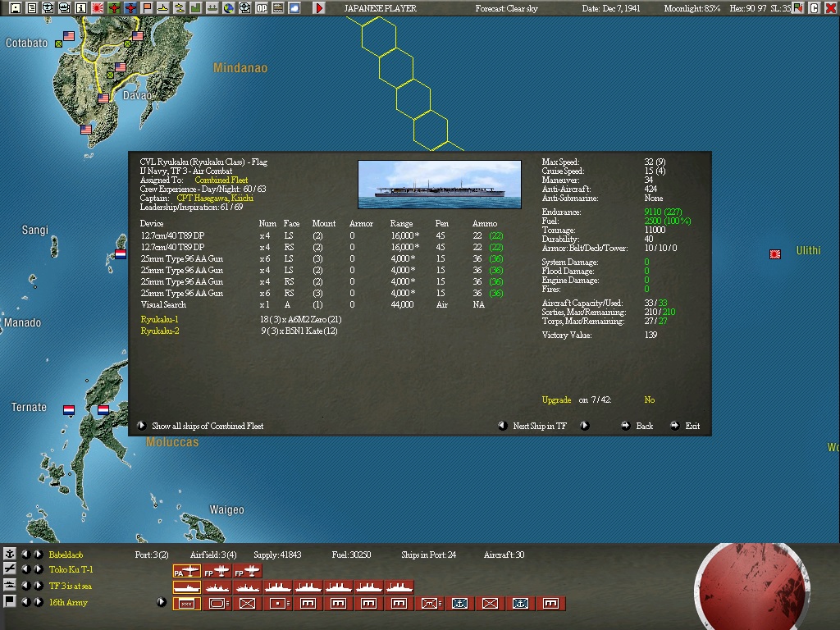Click the green flag icon beside SL
This screenshot has width=840, height=630.
click(x=797, y=8)
